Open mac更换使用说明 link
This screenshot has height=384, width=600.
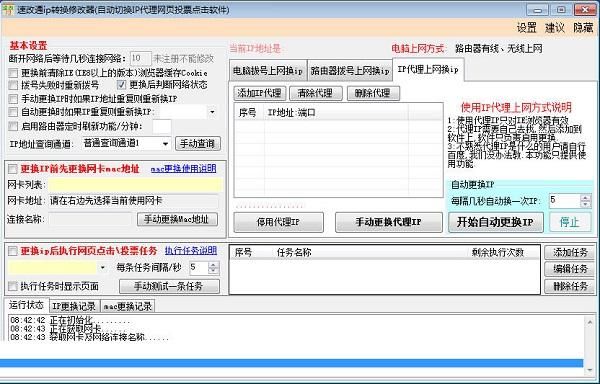click(x=184, y=169)
